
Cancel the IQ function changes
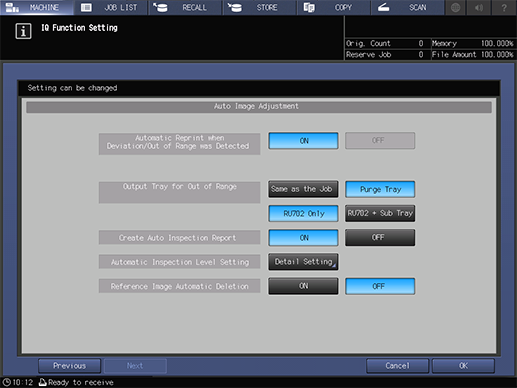click(x=397, y=366)
